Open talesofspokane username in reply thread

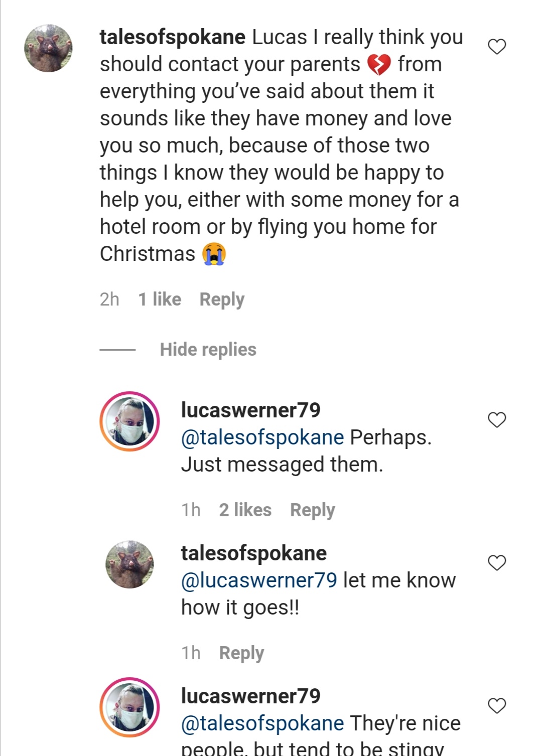pos(254,553)
